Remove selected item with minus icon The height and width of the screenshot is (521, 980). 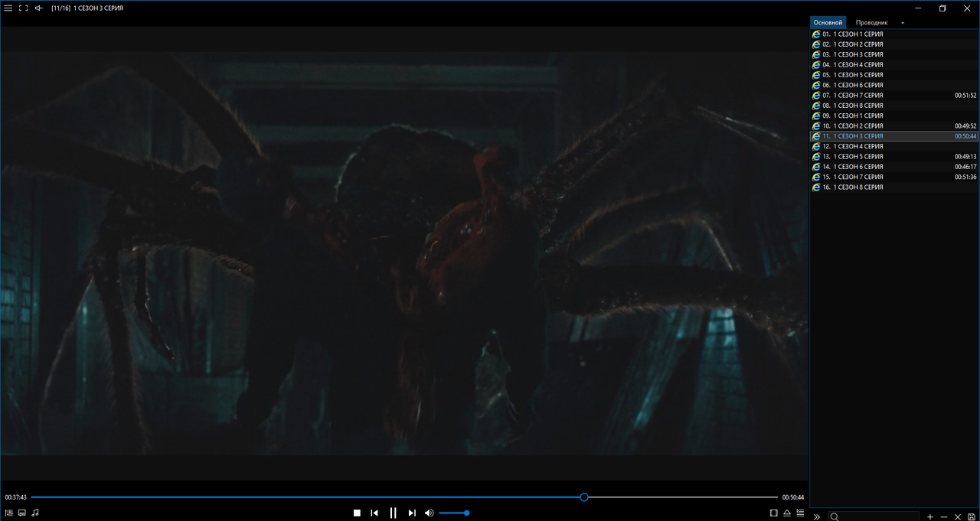pos(944,517)
